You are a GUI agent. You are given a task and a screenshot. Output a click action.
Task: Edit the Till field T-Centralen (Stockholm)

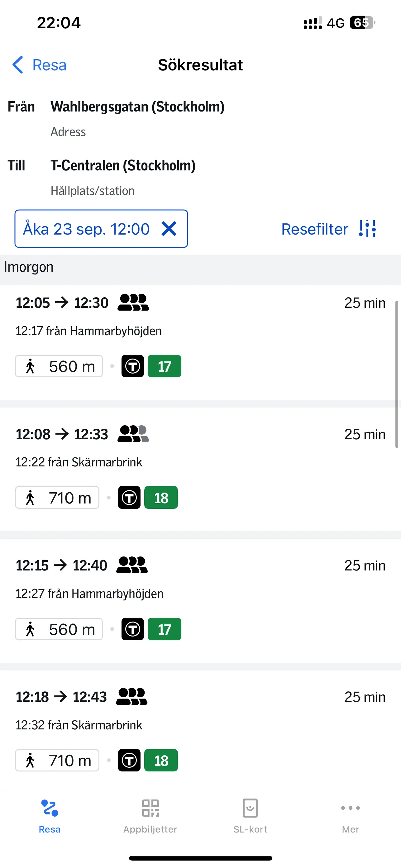123,166
